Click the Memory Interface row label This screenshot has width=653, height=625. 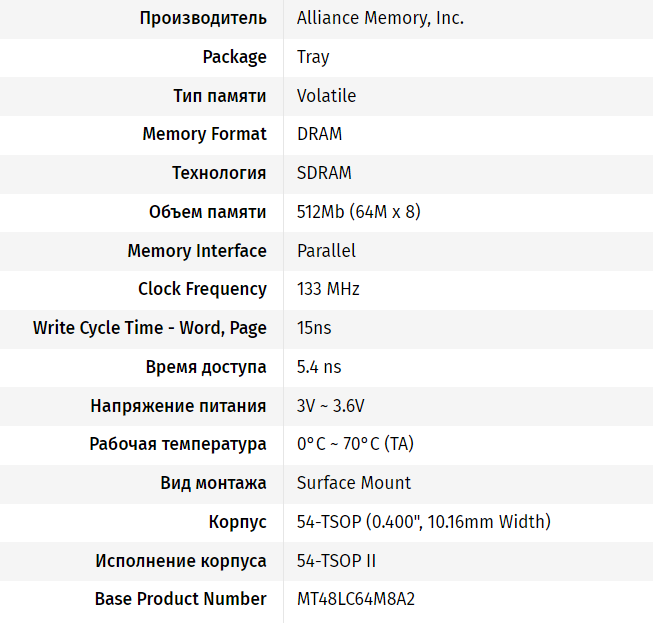(197, 251)
